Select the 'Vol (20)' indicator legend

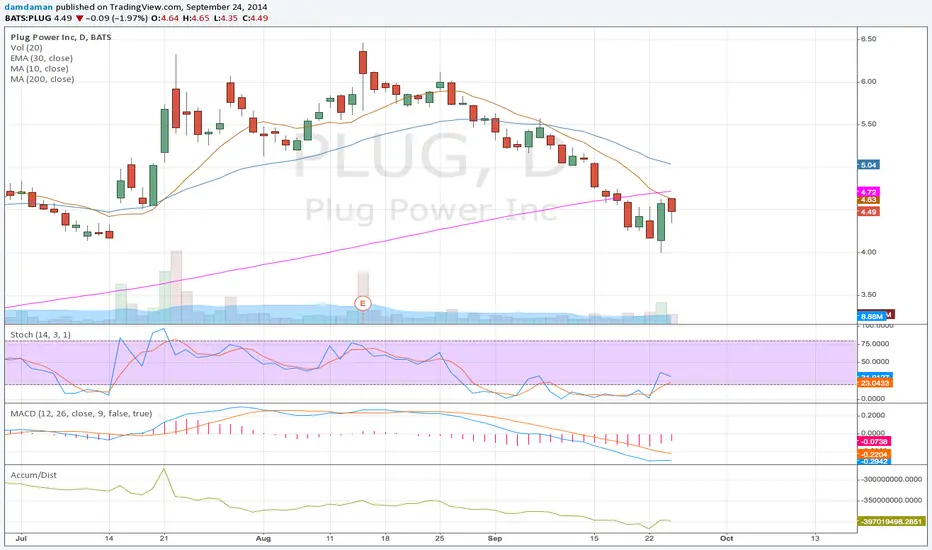click(26, 48)
